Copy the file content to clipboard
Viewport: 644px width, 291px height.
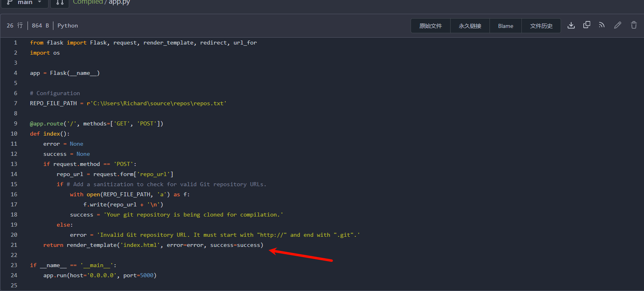coord(587,25)
